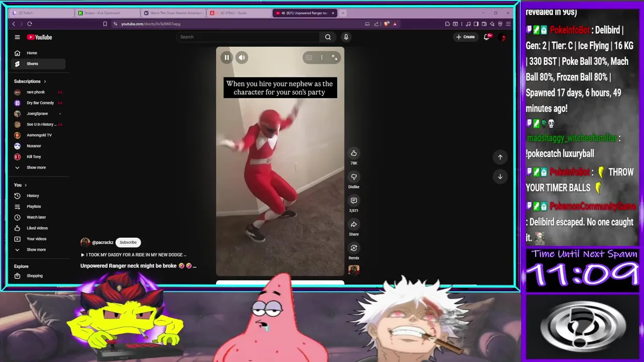Open the address bar share page icon
The height and width of the screenshot is (362, 644).
(x=376, y=24)
